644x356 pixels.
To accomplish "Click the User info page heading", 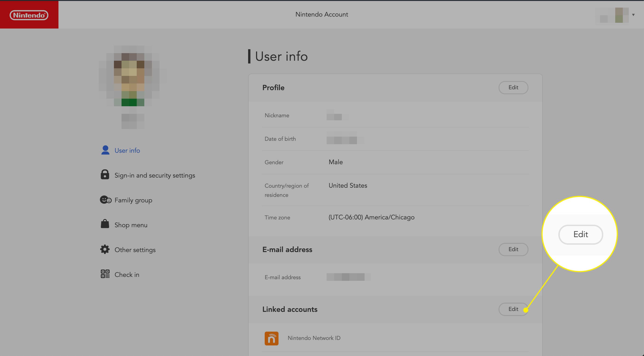I will pos(281,56).
